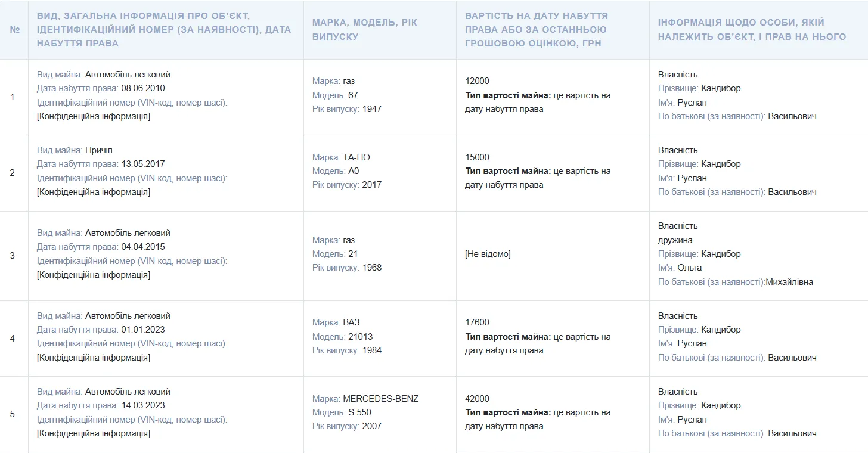868x453 pixels.
Task: Click the MERCEDES-BENZ brand value
Action: pos(380,399)
